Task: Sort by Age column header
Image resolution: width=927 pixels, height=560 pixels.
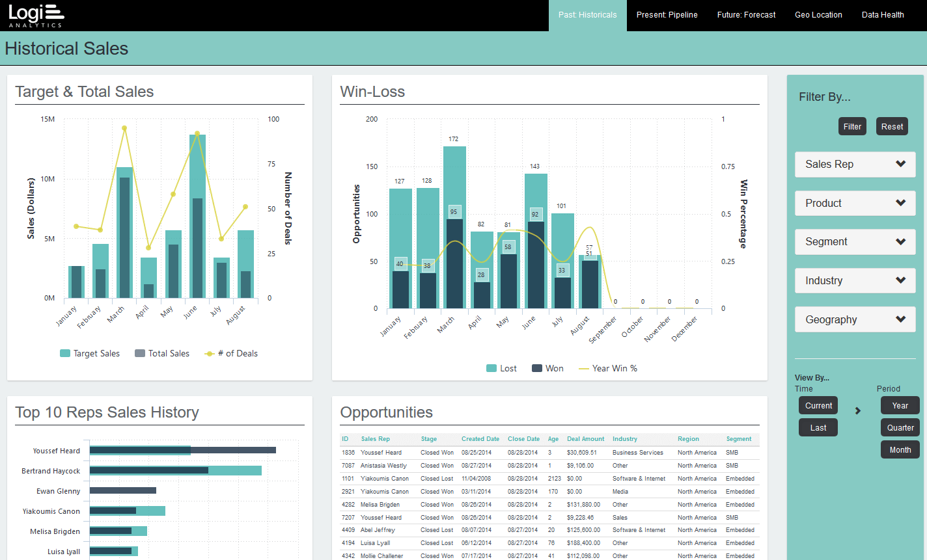Action: pyautogui.click(x=553, y=439)
